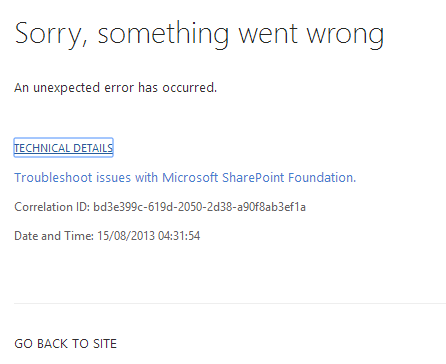Click the word 'Sorry,' in the page heading

click(51, 35)
